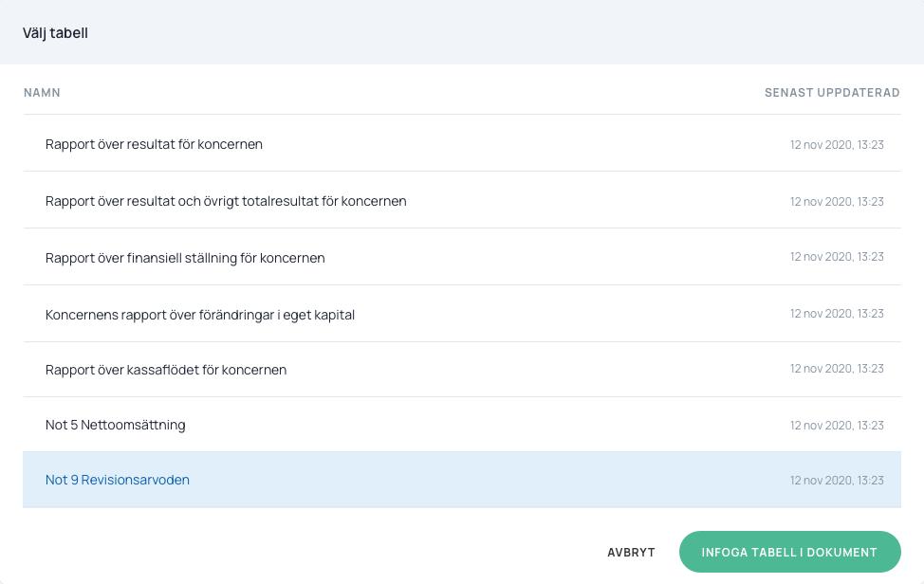Choose the Not 5 Nettoomsättning table
This screenshot has height=584, width=924.
point(115,425)
